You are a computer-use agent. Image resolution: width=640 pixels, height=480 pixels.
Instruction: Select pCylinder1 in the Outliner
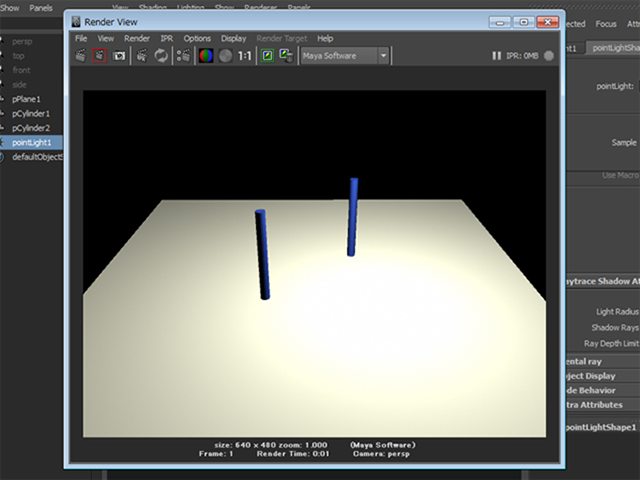tap(31, 113)
